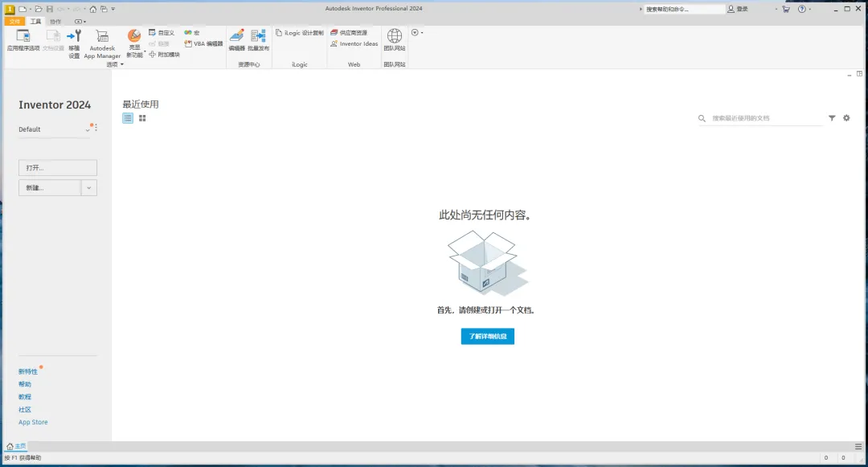Open 应用程序选项 (Application Options)
This screenshot has width=868, height=467.
(x=23, y=40)
